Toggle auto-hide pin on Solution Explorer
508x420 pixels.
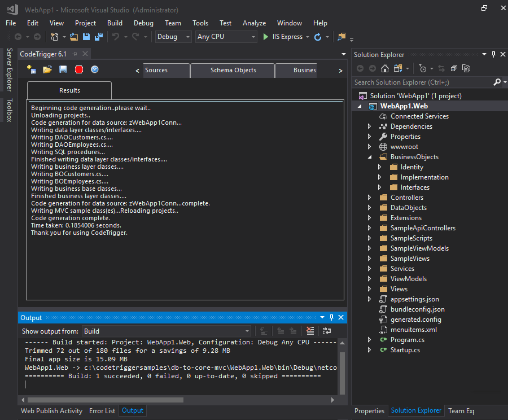(x=493, y=54)
